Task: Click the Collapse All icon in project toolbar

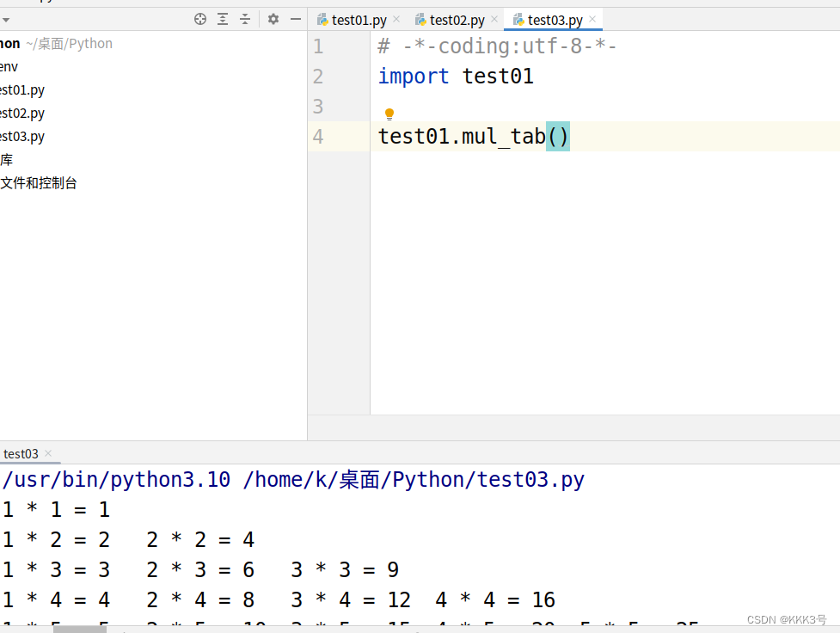Action: click(245, 19)
